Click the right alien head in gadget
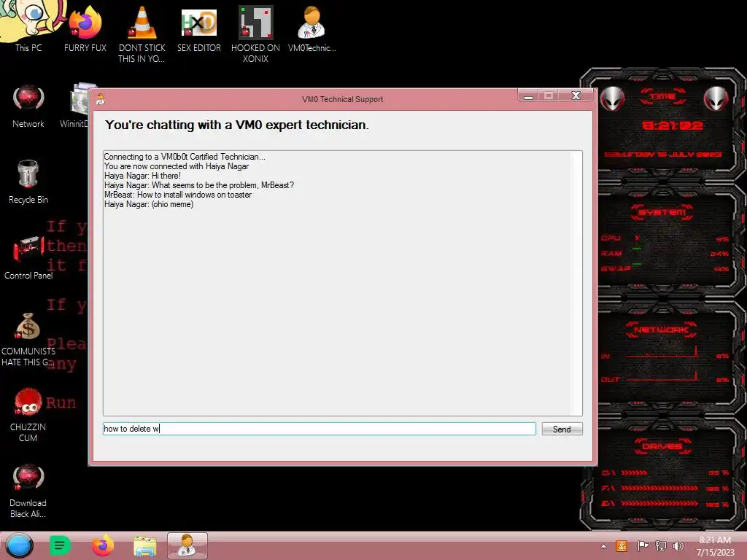This screenshot has height=560, width=747. click(x=716, y=98)
